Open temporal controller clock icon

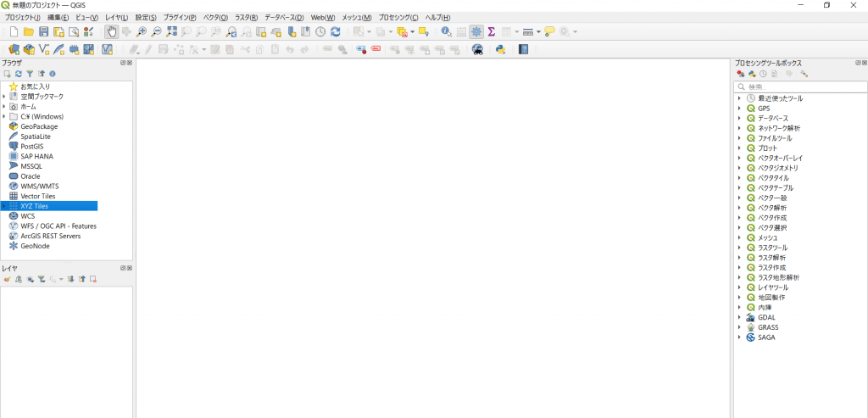pos(320,32)
